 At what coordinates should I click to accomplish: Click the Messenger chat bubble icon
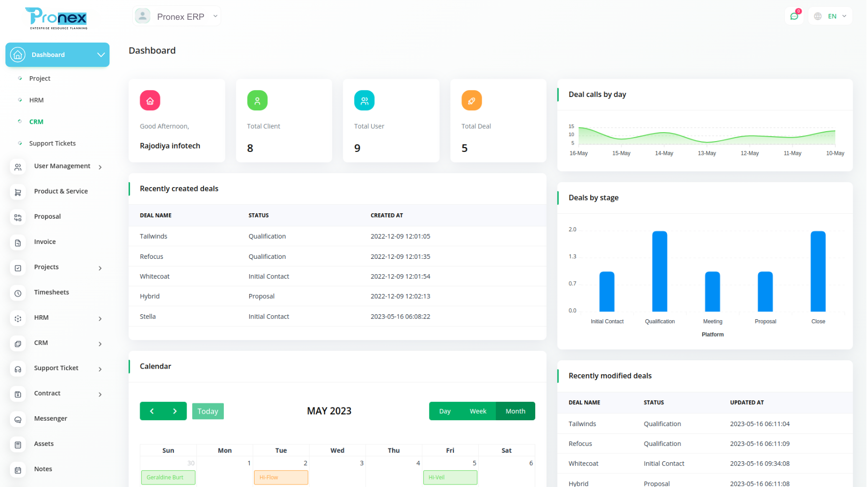coord(18,419)
